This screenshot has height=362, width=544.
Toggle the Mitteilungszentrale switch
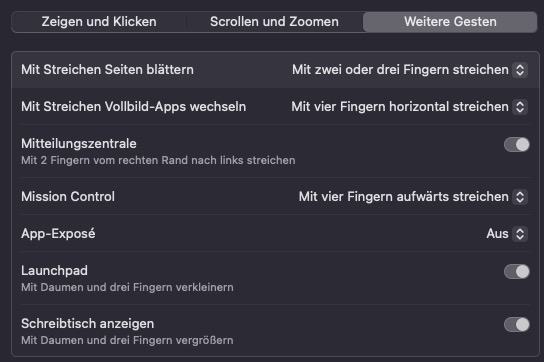(517, 145)
